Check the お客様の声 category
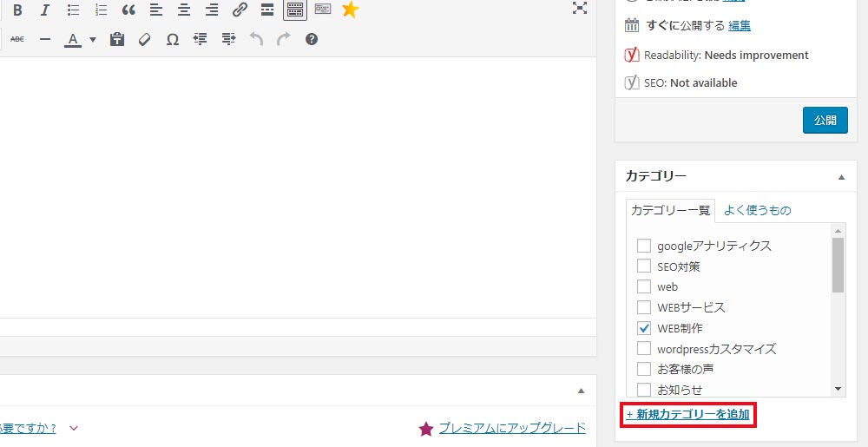 (x=644, y=369)
